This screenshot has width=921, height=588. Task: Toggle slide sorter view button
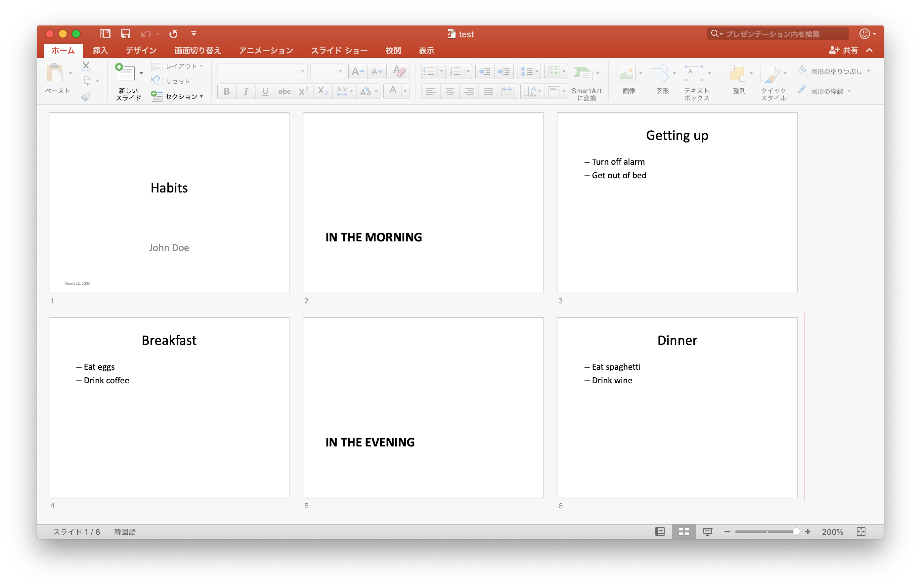click(x=683, y=531)
